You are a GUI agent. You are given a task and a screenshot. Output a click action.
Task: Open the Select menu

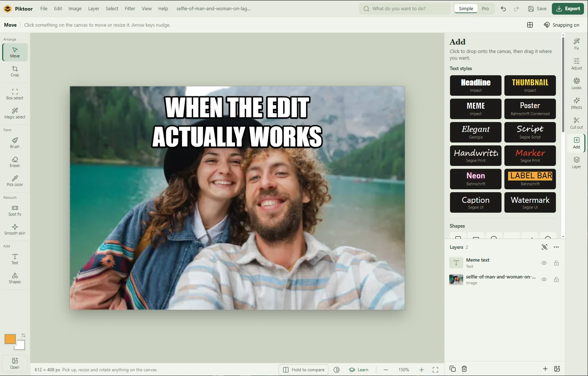(112, 9)
